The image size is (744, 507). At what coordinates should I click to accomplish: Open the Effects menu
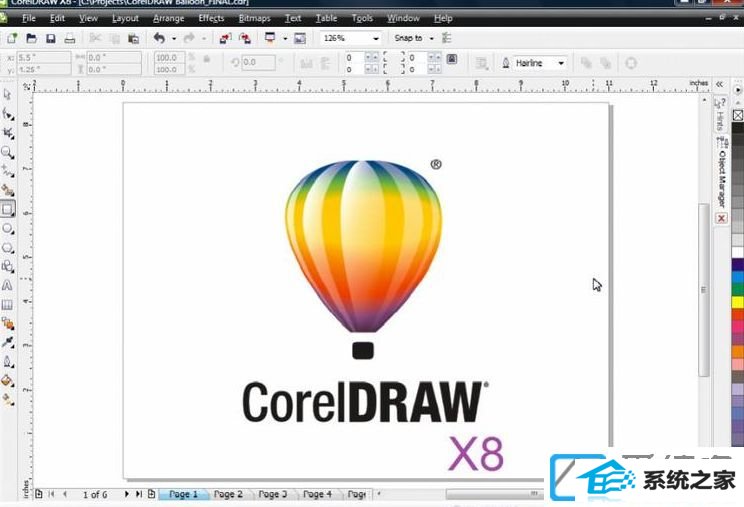[x=211, y=18]
